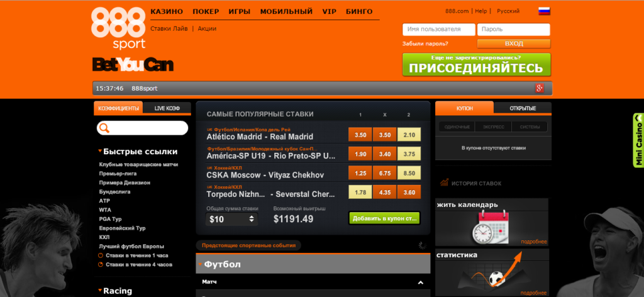Click the Присоединяйтесь registration button
The height and width of the screenshot is (297, 644).
[477, 64]
